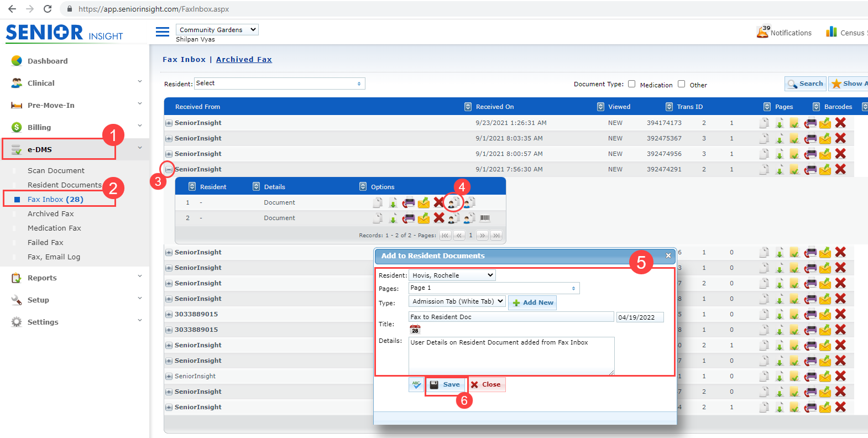Open Reports sidebar menu

[x=42, y=278]
